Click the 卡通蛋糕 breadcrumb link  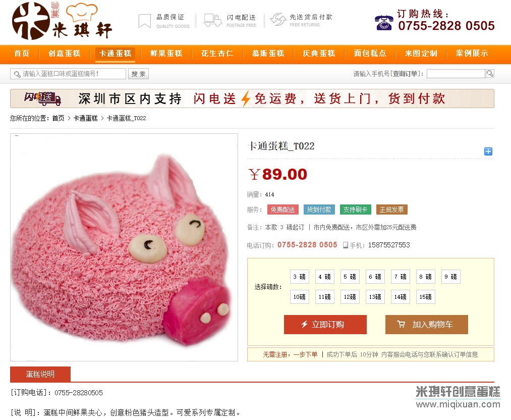coord(85,118)
